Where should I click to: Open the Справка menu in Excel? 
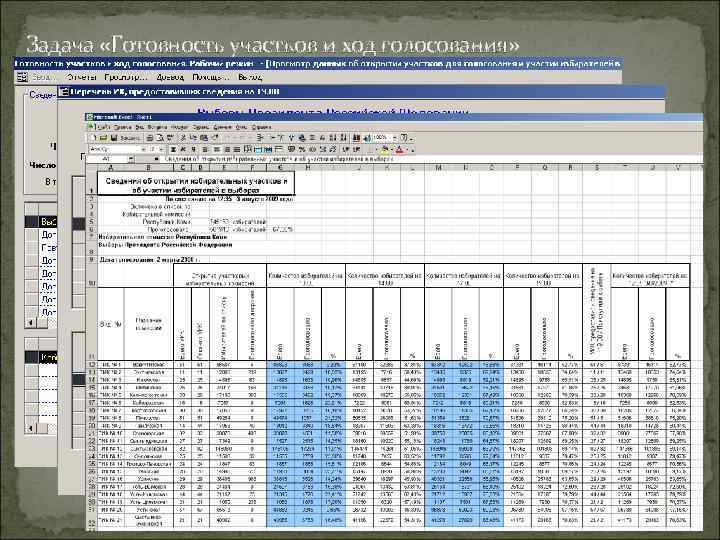click(x=261, y=127)
